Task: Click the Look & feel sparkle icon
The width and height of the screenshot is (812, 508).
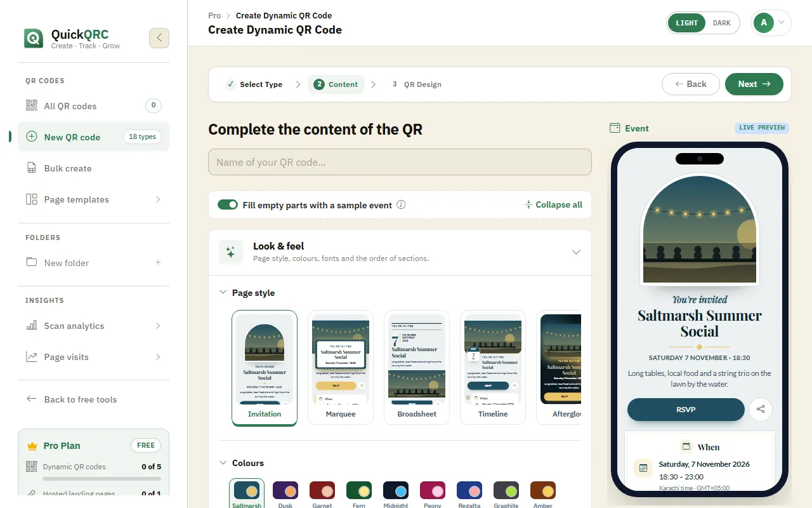Action: coord(230,252)
